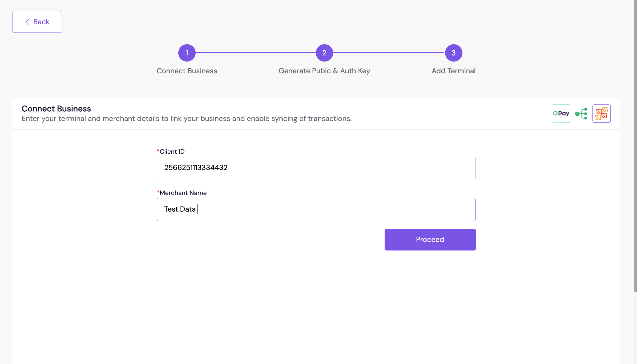Click the left chevron in Back button
This screenshot has height=364, width=637.
tap(28, 22)
